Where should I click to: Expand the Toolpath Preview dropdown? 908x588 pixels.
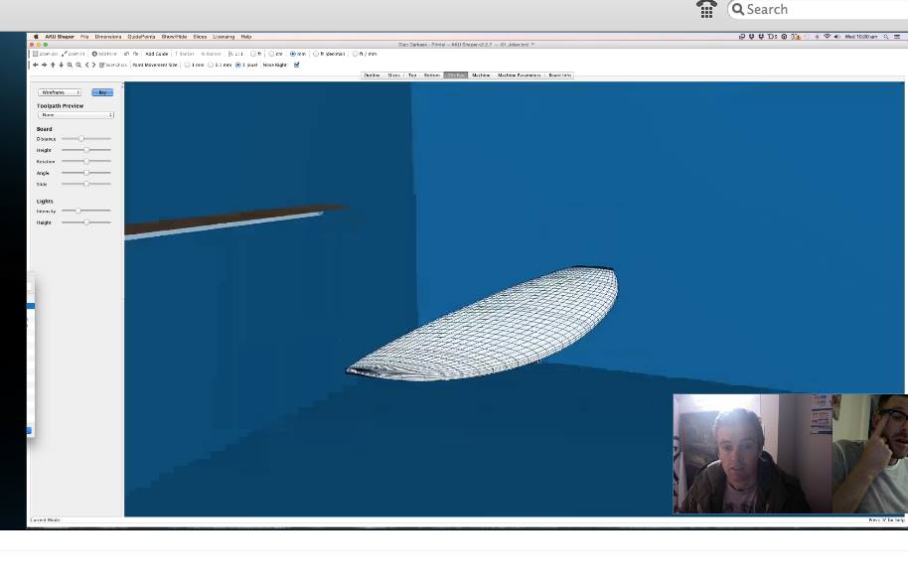click(76, 115)
